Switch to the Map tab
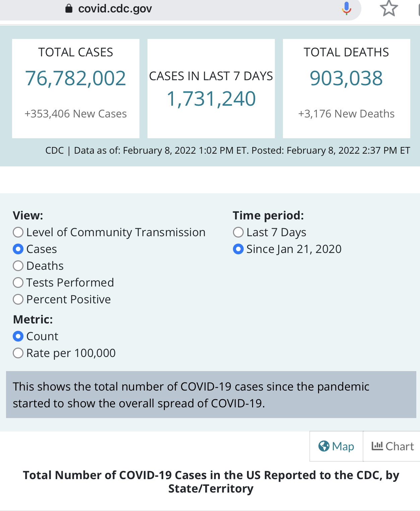This screenshot has height=511, width=420. click(336, 446)
